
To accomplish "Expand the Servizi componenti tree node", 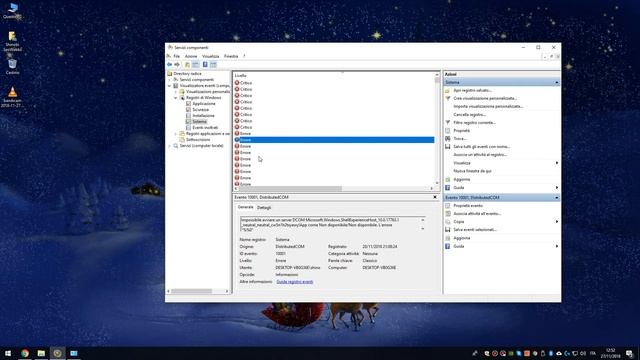I will pos(170,80).
